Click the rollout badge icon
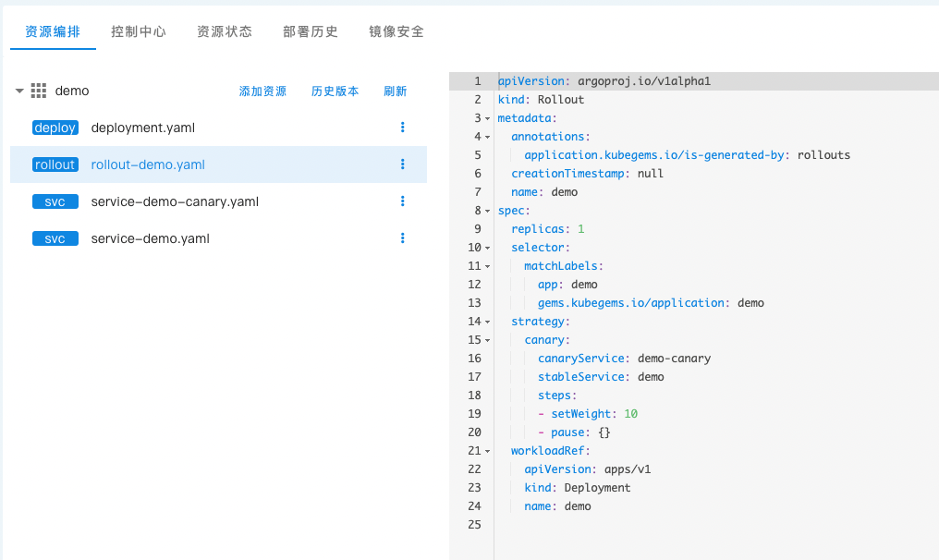939x560 pixels. click(55, 164)
